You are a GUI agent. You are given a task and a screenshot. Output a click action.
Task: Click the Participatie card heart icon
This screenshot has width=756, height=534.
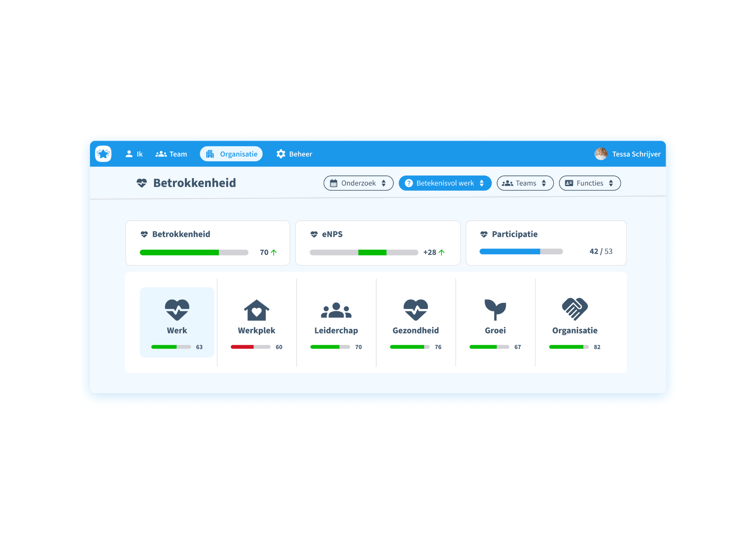click(x=484, y=235)
